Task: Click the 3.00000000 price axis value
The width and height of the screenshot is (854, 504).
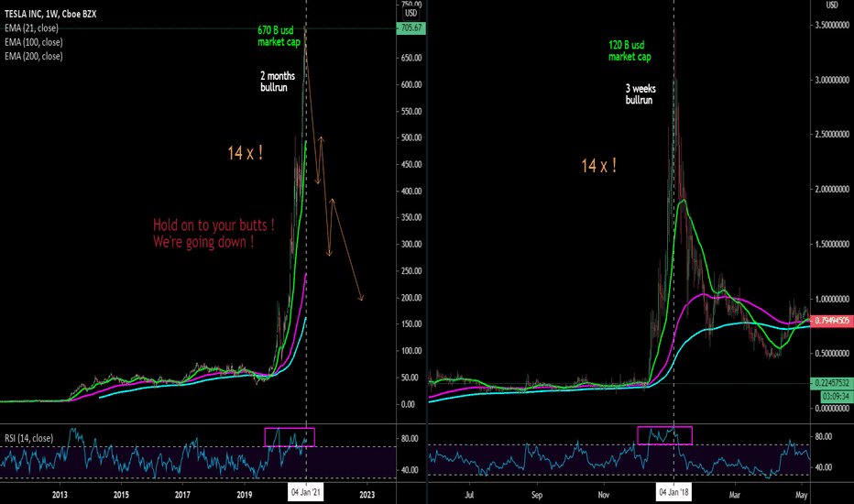Action: 832,80
